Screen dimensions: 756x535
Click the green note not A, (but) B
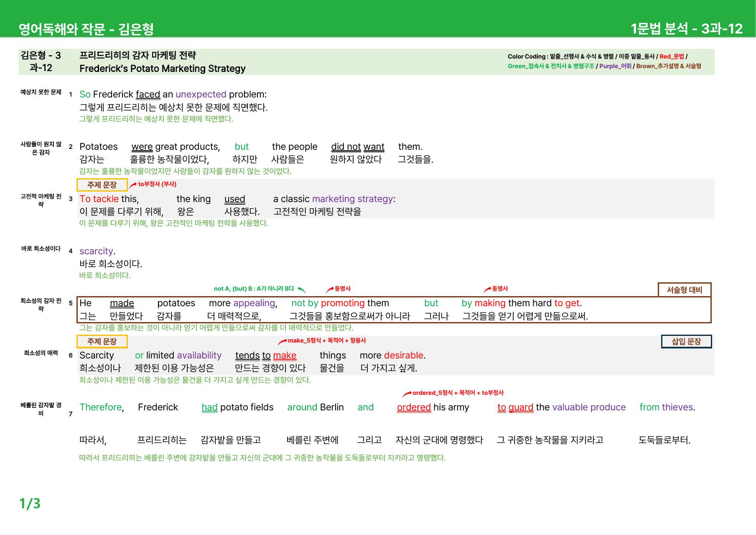(x=254, y=289)
